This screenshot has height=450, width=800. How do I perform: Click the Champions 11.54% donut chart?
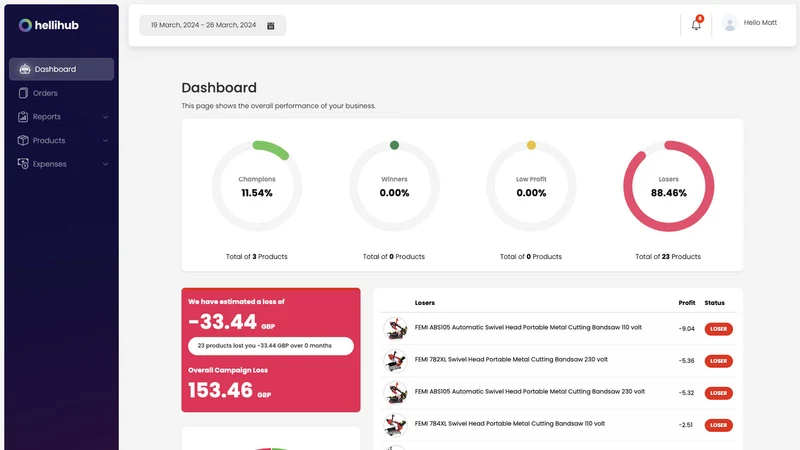click(257, 186)
